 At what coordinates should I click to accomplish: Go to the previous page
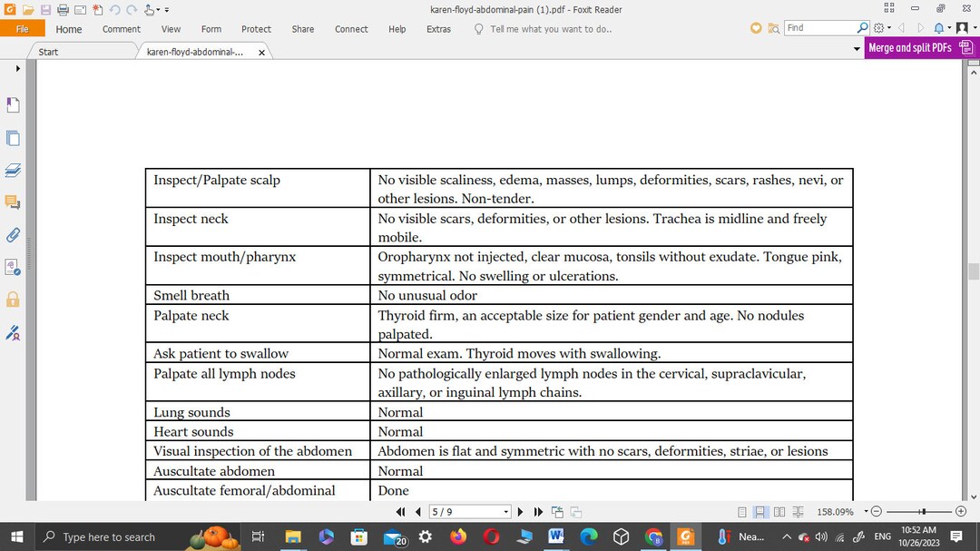point(418,512)
